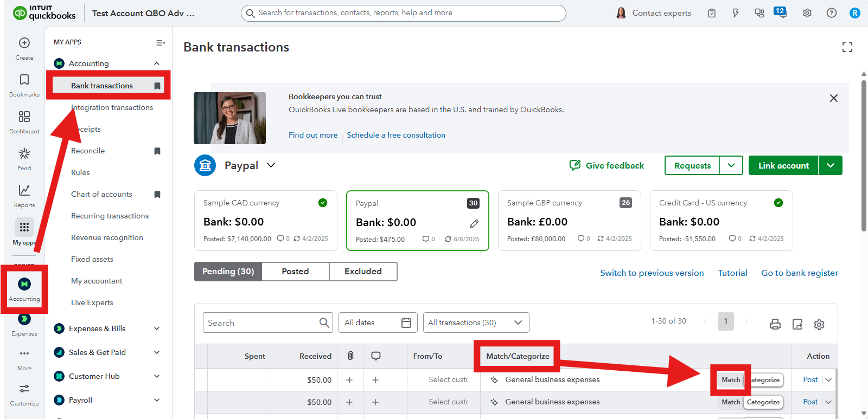868x419 pixels.
Task: Expand the Sales & Get Paid section
Action: (x=157, y=352)
